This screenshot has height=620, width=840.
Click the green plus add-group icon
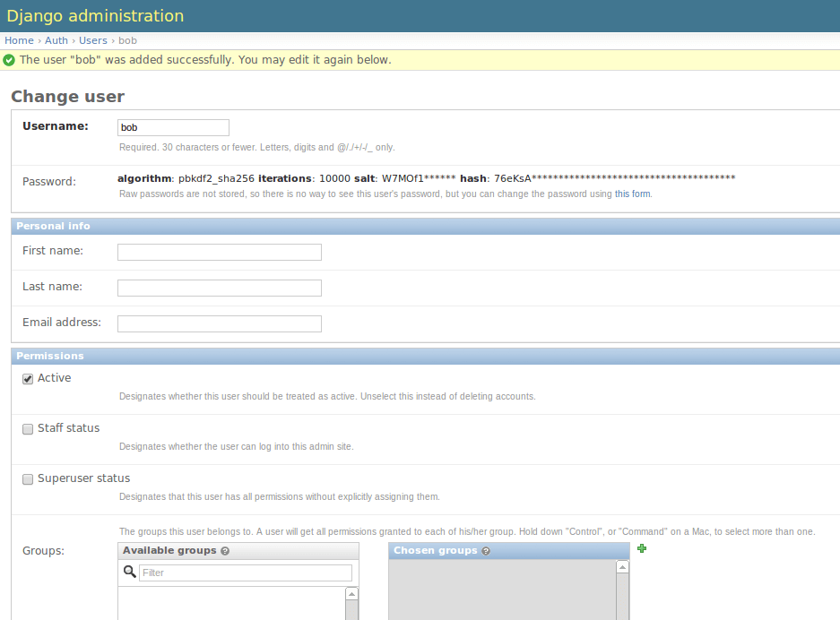[x=642, y=548]
